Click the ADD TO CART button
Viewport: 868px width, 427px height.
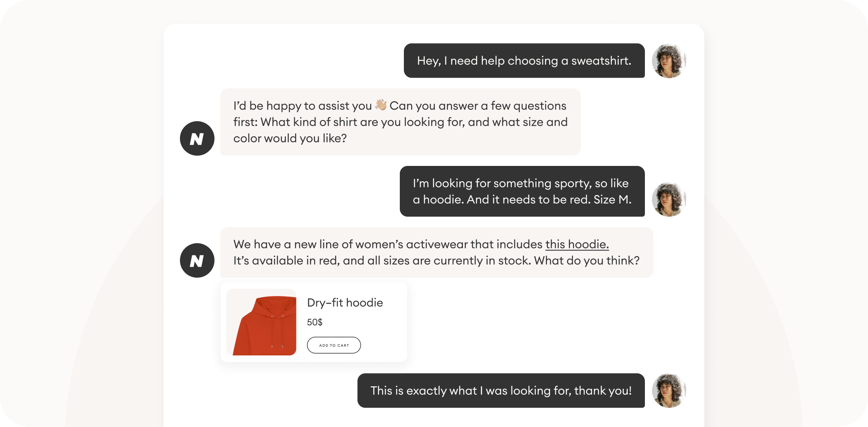[333, 345]
